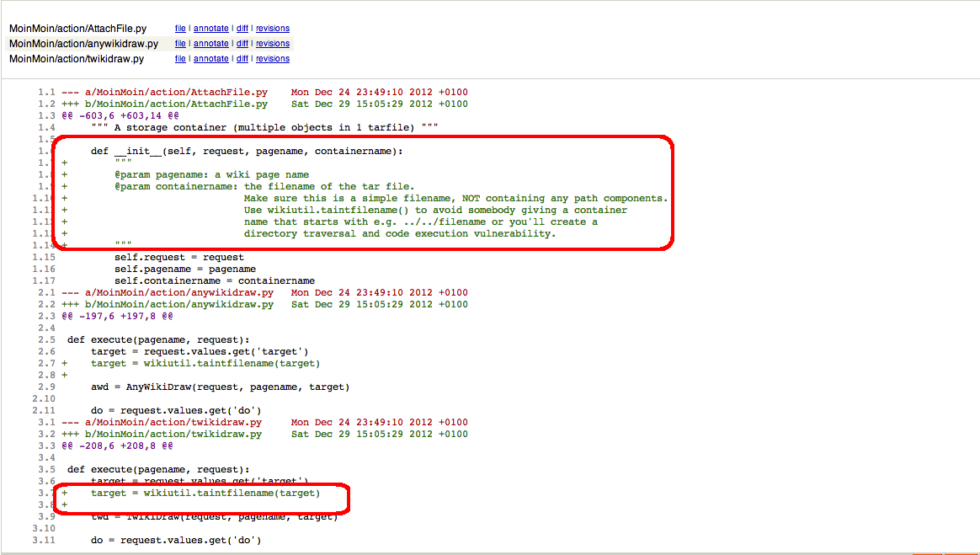View revisions of twikidraw.py

click(x=272, y=59)
